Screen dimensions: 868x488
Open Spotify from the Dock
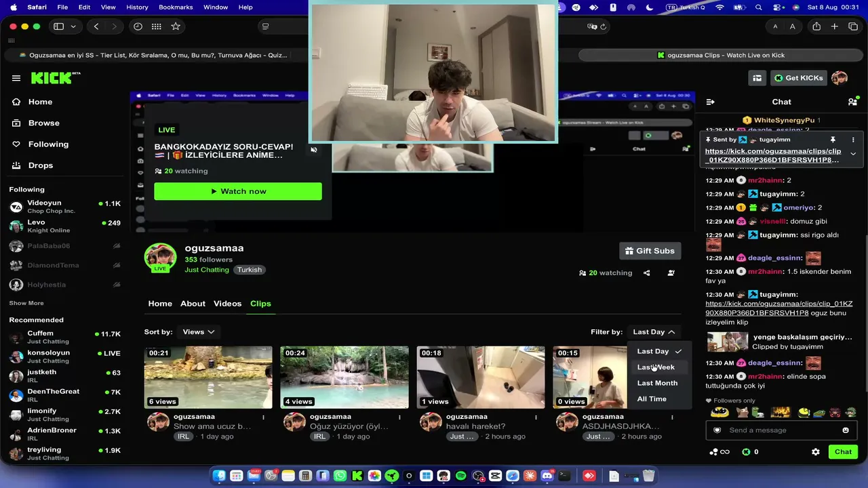(x=460, y=476)
